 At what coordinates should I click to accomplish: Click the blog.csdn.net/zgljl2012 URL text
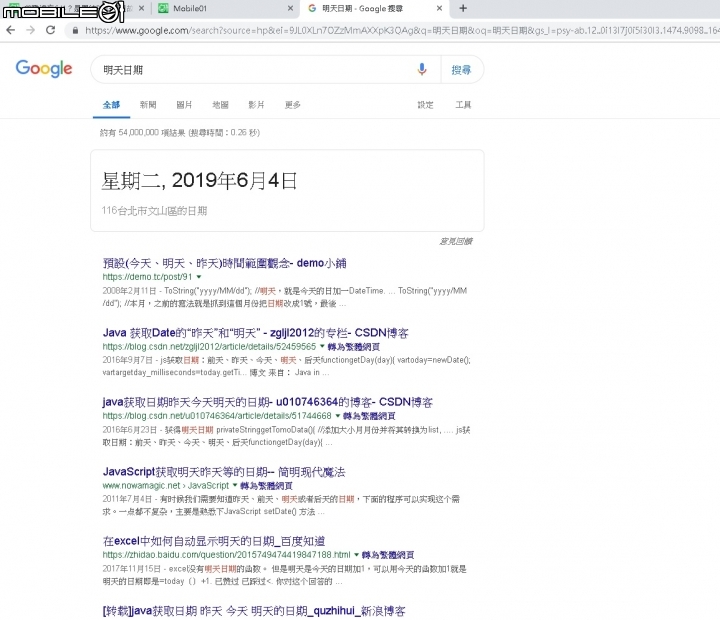click(x=209, y=346)
